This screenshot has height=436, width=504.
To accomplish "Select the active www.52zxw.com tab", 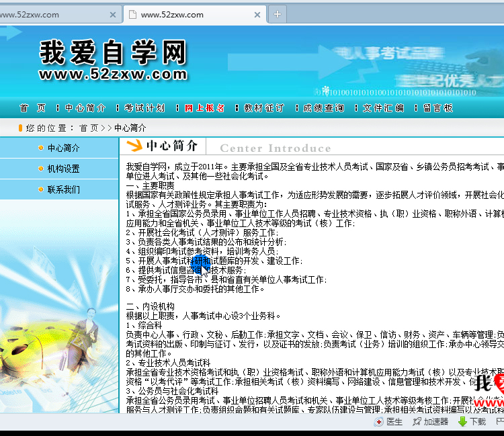I will pos(195,15).
